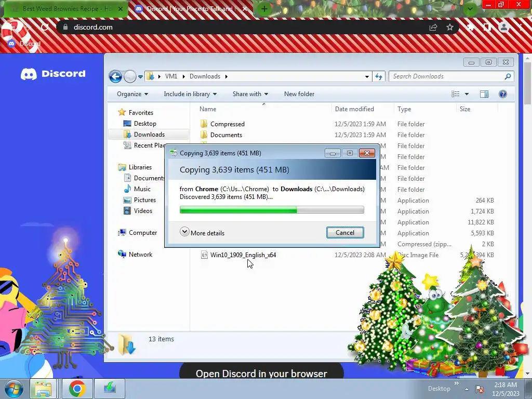This screenshot has width=532, height=399.
Task: Click the search magnifier icon in Explorer
Action: [508, 76]
